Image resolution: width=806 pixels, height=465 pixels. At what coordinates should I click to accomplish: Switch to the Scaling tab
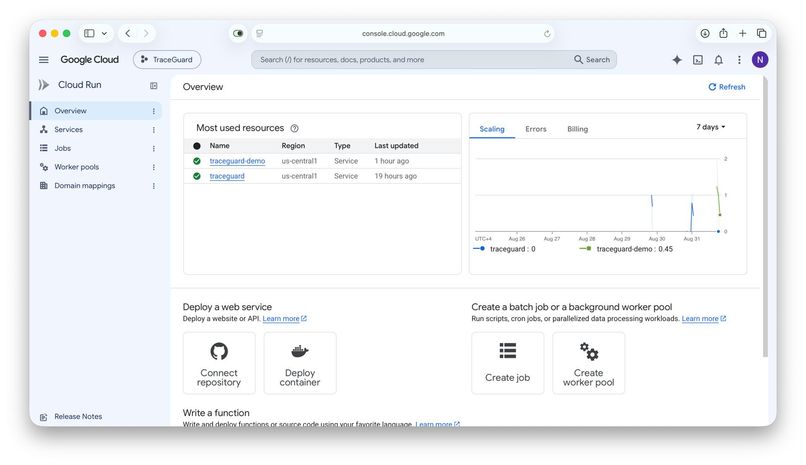[x=492, y=129]
